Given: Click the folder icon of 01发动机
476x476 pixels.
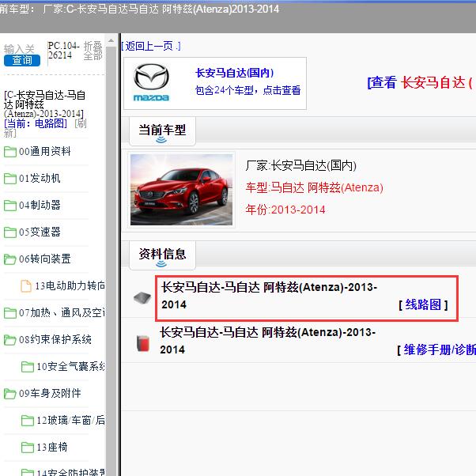Looking at the screenshot, I should point(10,179).
